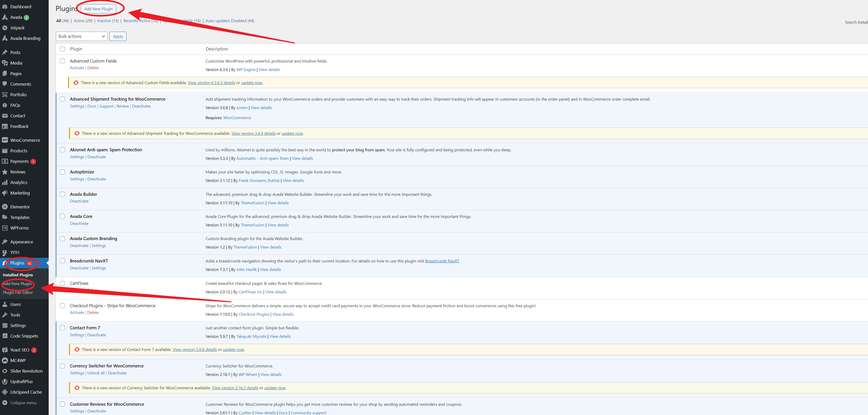The height and width of the screenshot is (415, 868).
Task: Click the WPForms sidebar icon
Action: click(5, 228)
